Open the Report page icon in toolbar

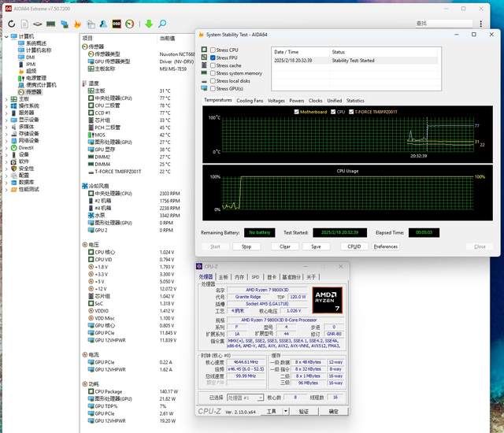[24, 24]
